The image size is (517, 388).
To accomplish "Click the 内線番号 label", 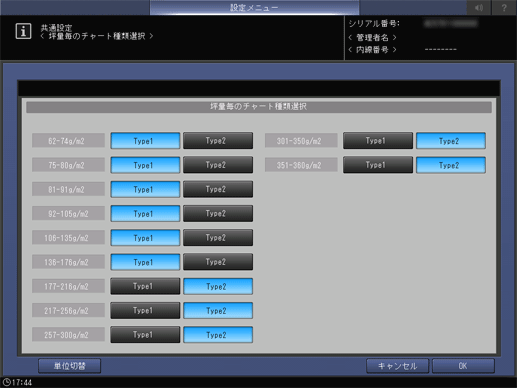I will (x=372, y=50).
